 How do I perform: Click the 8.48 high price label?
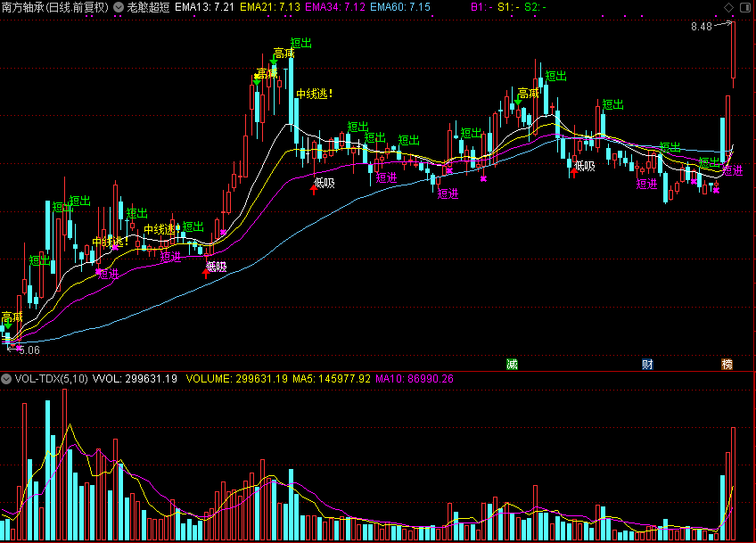[x=701, y=27]
